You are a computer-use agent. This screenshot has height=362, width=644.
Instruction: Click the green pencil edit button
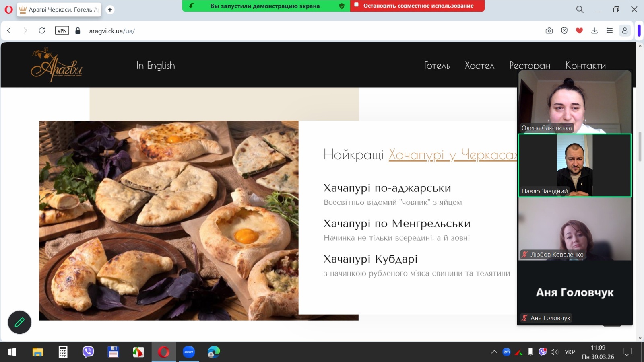[19, 322]
